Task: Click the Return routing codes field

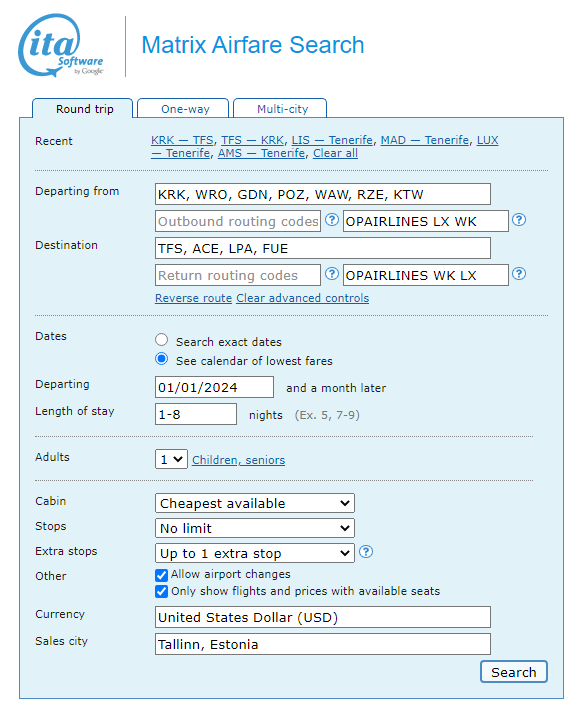Action: point(238,275)
